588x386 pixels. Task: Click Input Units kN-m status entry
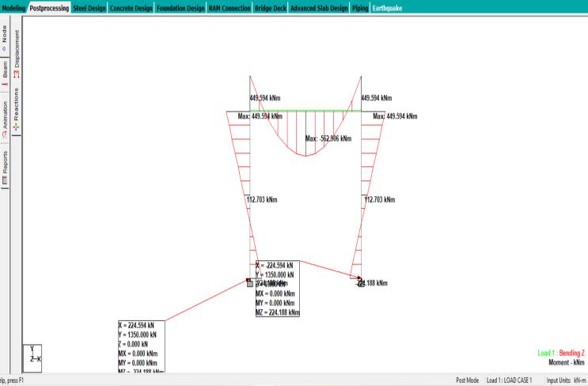click(567, 380)
